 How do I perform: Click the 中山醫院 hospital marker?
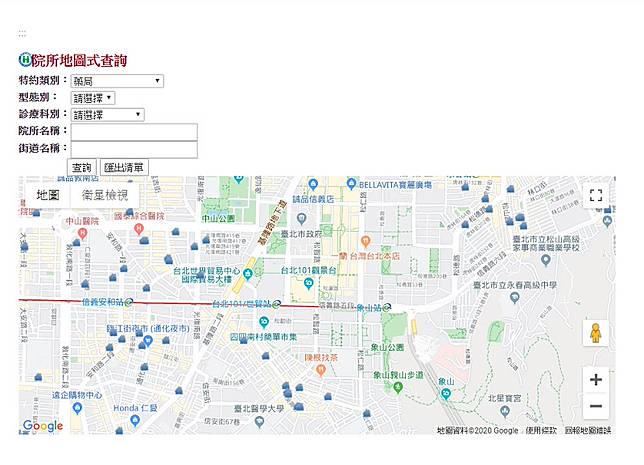click(82, 234)
